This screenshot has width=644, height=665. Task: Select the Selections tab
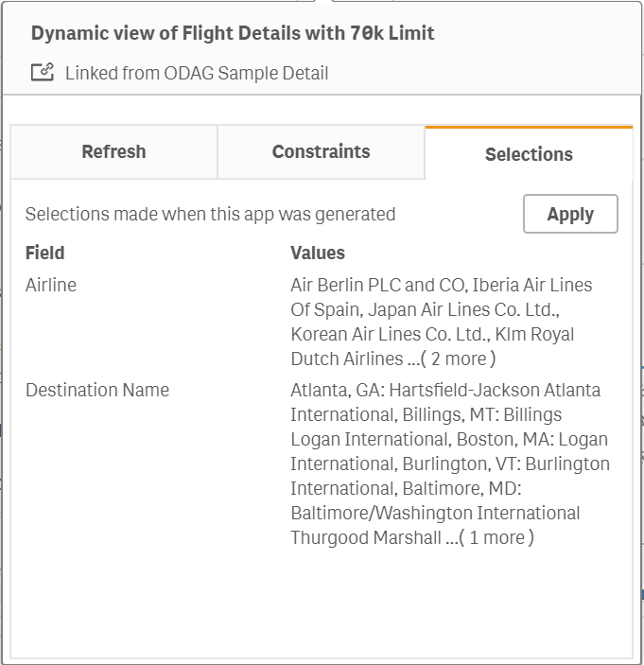click(x=529, y=154)
